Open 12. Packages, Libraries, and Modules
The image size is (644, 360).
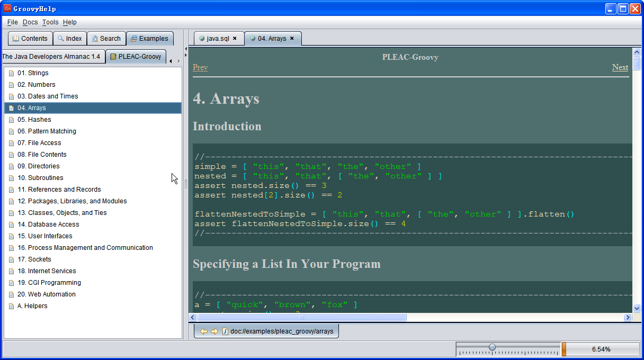click(93, 201)
